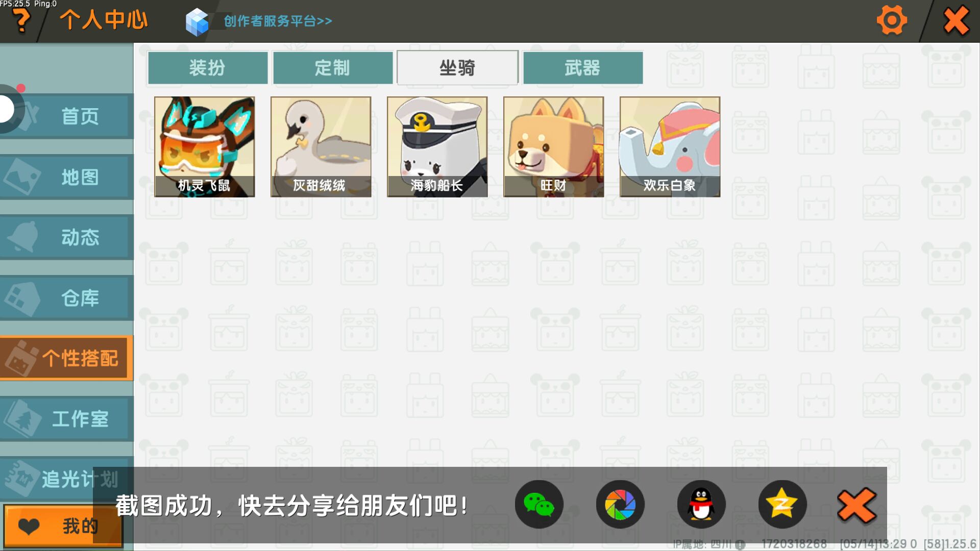Switch to the 定制 tab
This screenshot has height=551, width=980.
tap(333, 67)
